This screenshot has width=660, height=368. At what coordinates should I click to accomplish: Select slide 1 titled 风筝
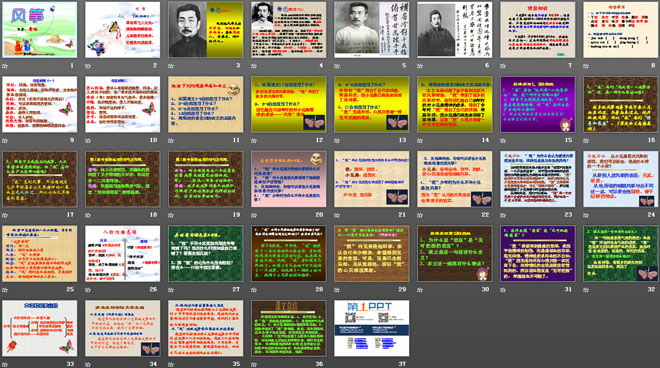click(x=40, y=29)
